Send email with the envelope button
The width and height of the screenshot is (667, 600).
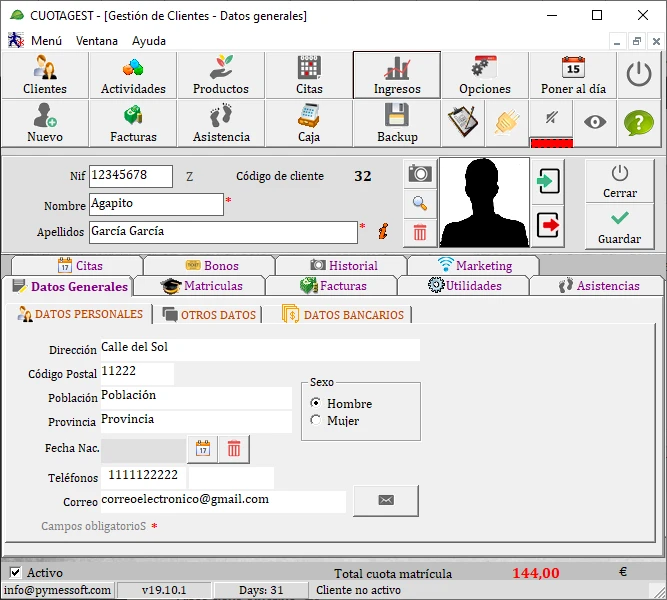click(386, 500)
